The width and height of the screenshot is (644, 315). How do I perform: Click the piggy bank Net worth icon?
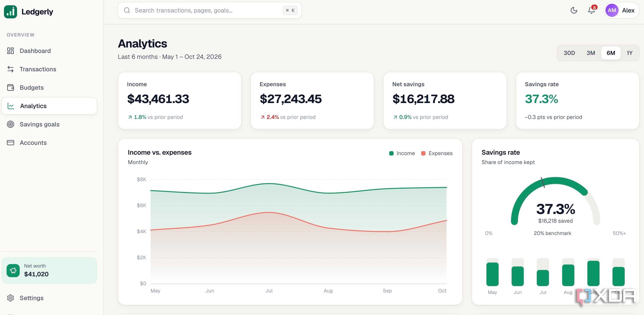pyautogui.click(x=13, y=270)
